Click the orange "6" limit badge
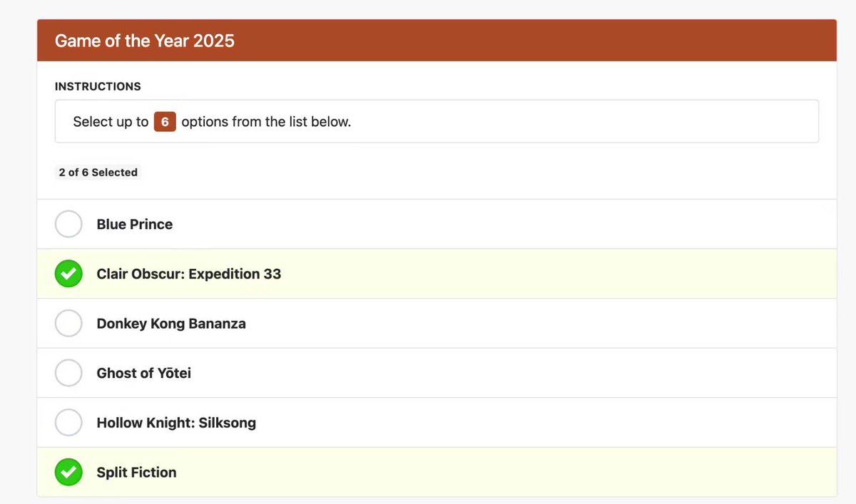Image resolution: width=856 pixels, height=504 pixels. (165, 122)
